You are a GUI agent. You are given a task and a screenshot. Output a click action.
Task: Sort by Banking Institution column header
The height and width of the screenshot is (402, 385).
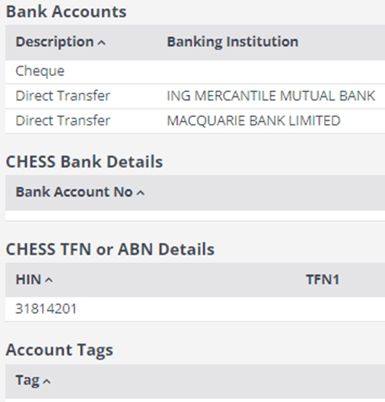(x=232, y=42)
